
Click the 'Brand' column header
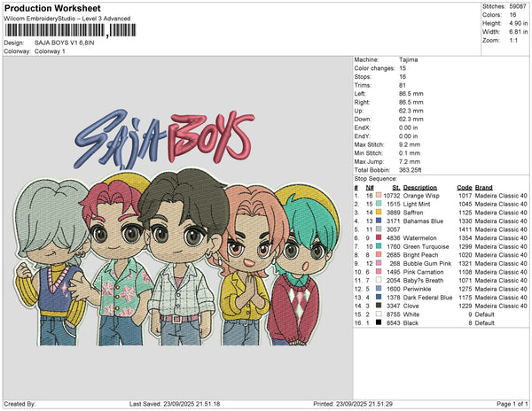click(x=483, y=188)
